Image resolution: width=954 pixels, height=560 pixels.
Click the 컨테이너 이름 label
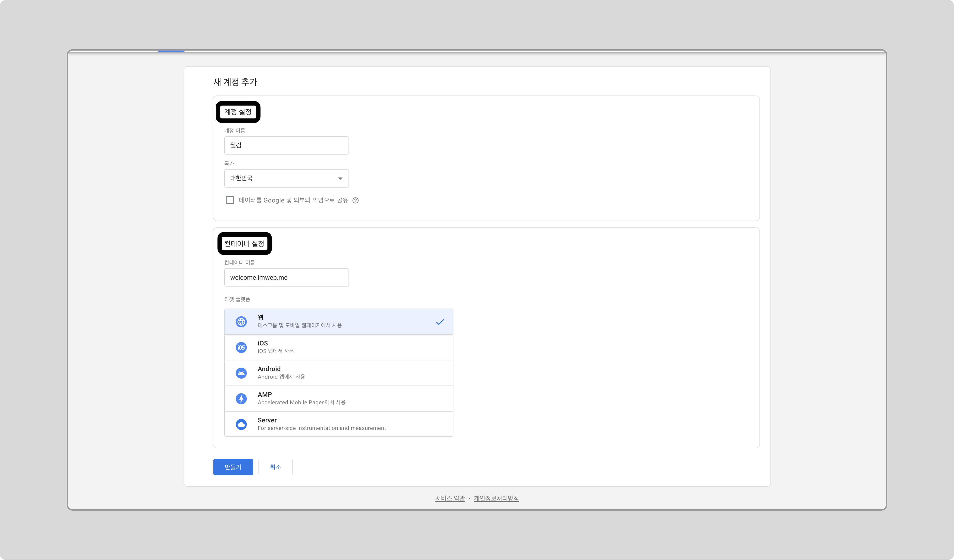click(x=240, y=262)
